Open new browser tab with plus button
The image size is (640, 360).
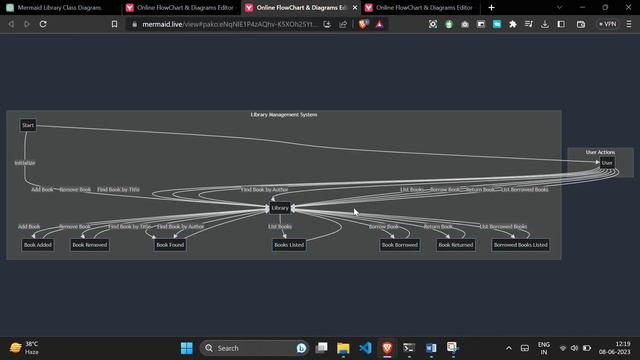click(491, 7)
